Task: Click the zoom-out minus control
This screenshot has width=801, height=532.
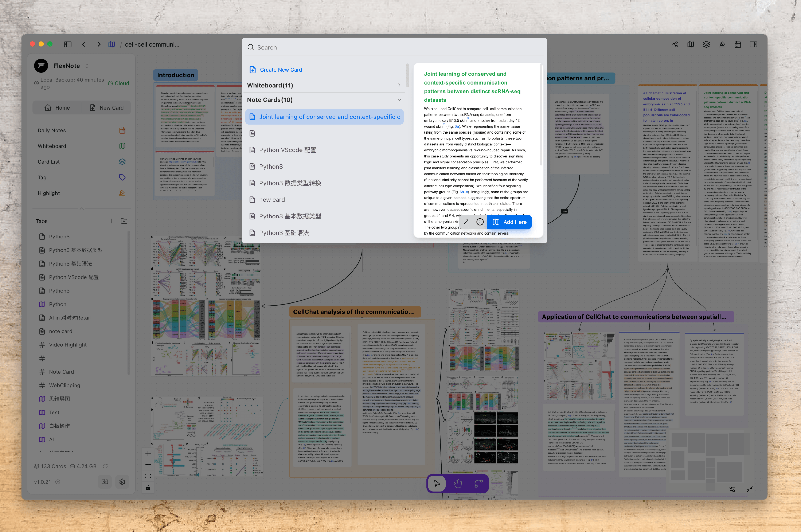Action: tap(148, 464)
